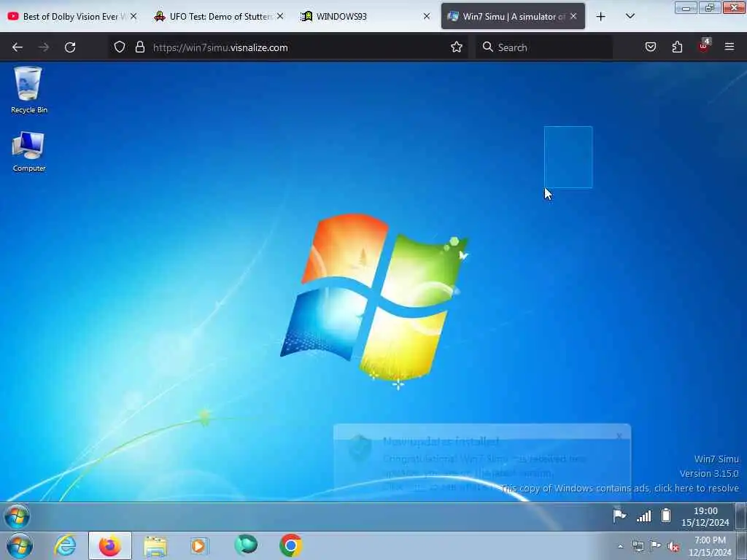
Task: Switch to UFO Test tab
Action: coord(217,16)
